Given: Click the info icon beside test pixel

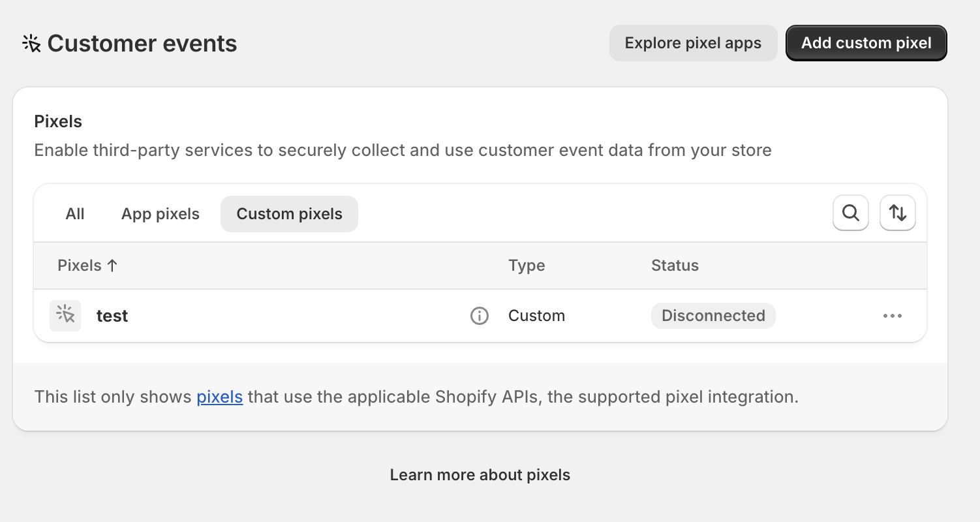Looking at the screenshot, I should [479, 316].
